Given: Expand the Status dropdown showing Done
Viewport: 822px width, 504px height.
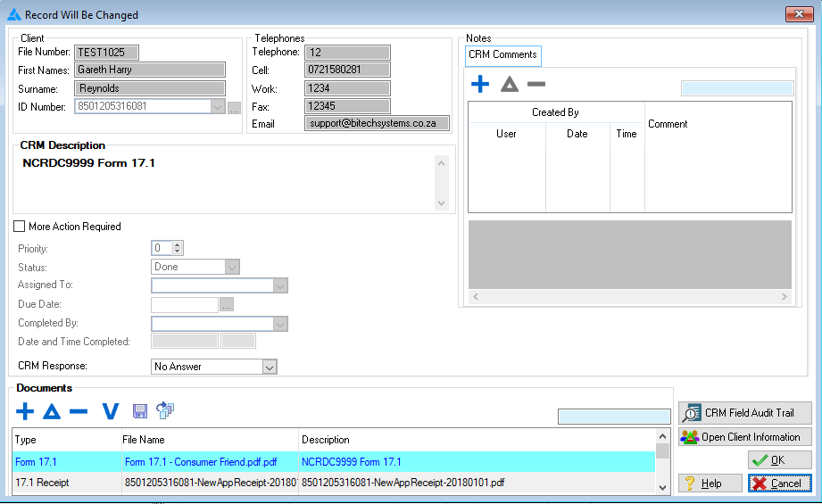Looking at the screenshot, I should tap(232, 267).
